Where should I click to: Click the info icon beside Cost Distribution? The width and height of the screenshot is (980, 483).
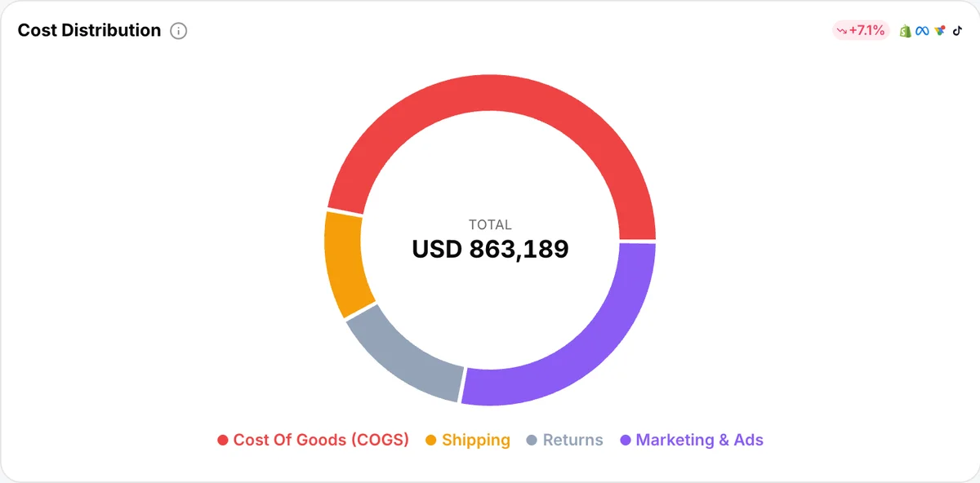(178, 31)
